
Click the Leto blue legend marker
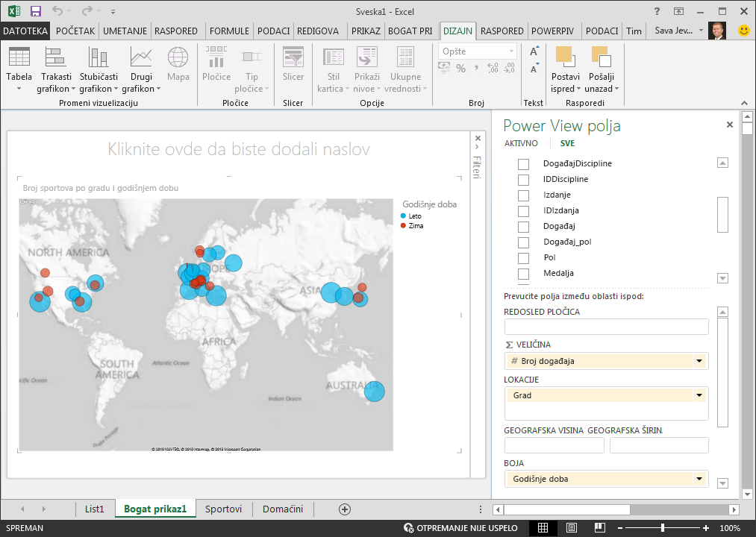403,216
